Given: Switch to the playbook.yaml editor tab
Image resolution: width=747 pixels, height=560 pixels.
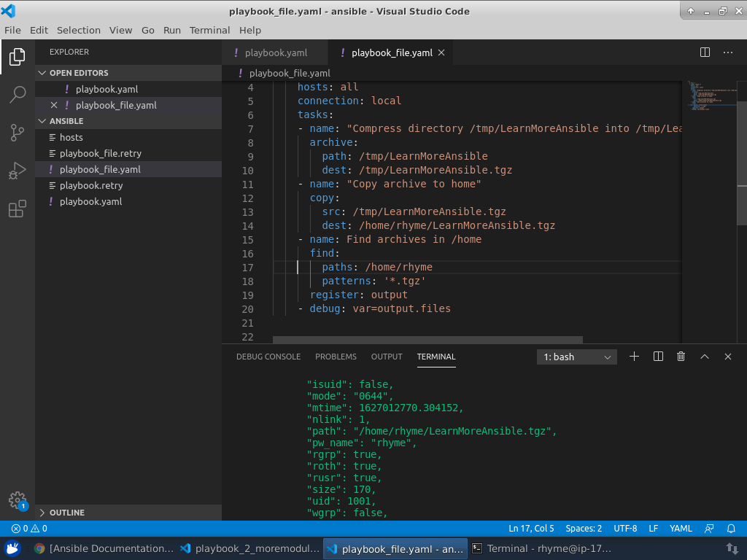Looking at the screenshot, I should (x=276, y=52).
